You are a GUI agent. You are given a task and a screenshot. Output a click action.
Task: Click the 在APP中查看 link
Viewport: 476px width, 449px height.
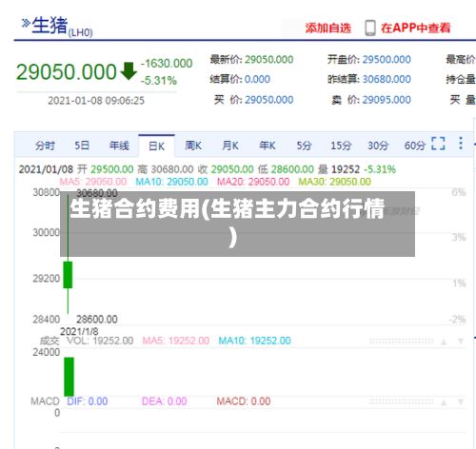pyautogui.click(x=416, y=29)
